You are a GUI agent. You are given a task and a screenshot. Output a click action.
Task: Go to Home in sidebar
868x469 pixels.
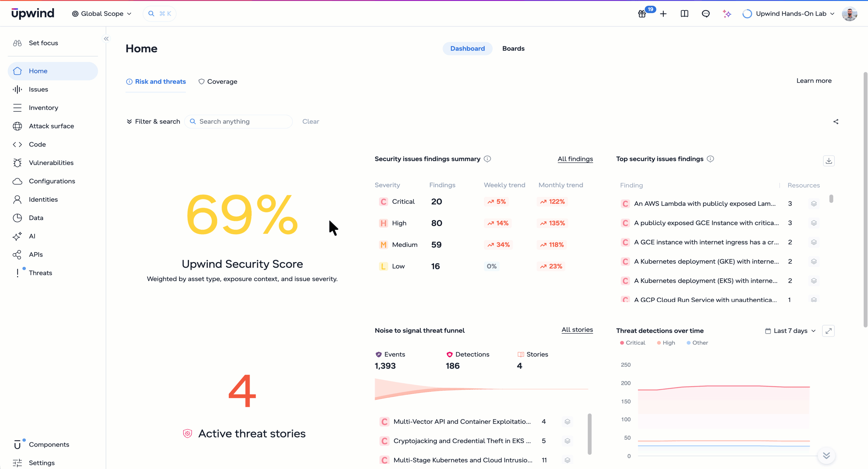53,71
